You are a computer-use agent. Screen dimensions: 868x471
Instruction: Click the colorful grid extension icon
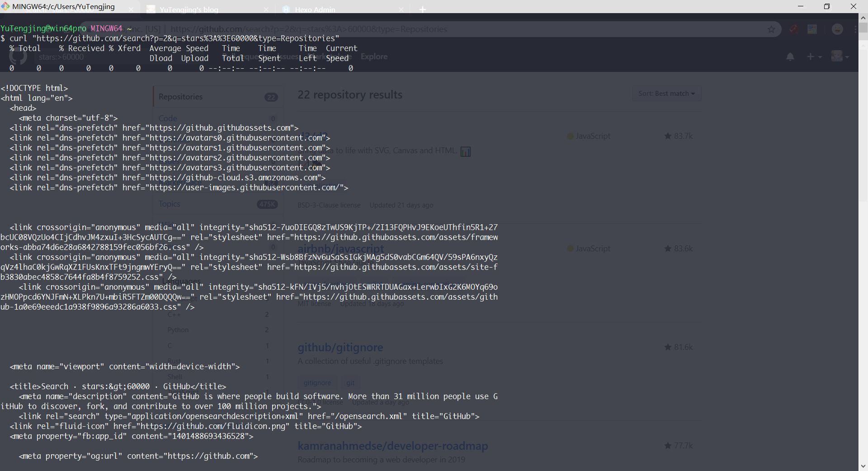click(x=812, y=29)
